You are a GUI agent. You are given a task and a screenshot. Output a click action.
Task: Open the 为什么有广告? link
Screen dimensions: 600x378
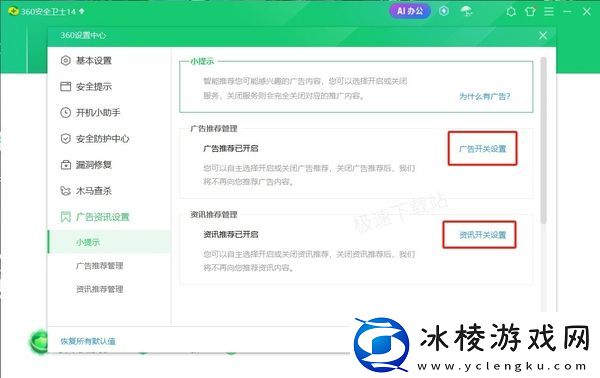tap(484, 96)
